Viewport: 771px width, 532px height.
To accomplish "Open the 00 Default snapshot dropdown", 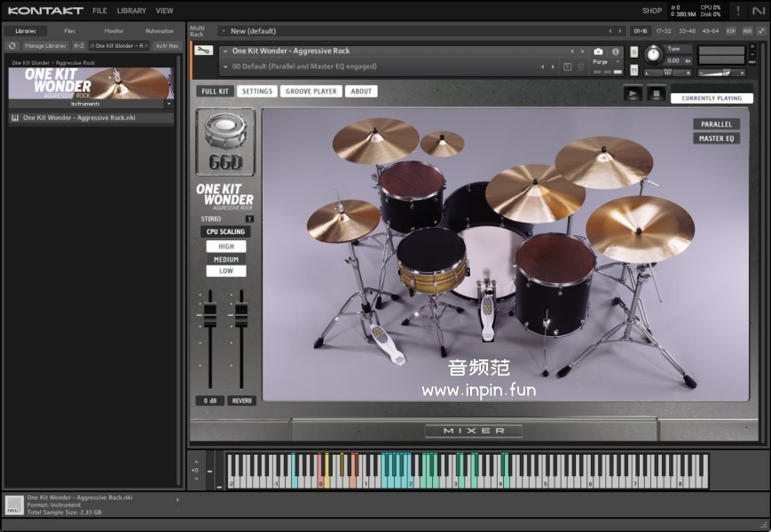I will click(x=225, y=66).
